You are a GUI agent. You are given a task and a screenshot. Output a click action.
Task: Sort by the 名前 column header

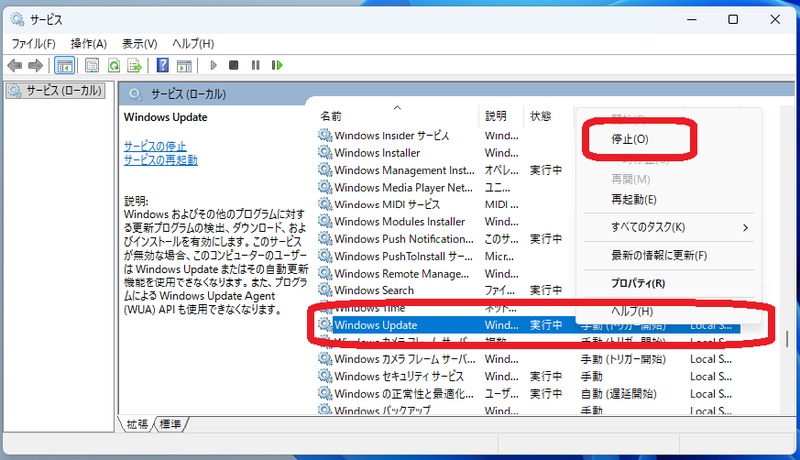[x=331, y=116]
